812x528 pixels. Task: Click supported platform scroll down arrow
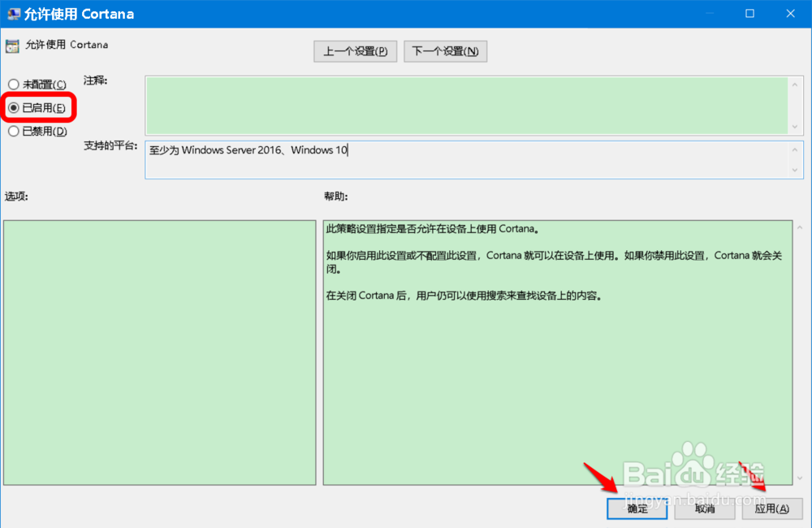click(795, 170)
